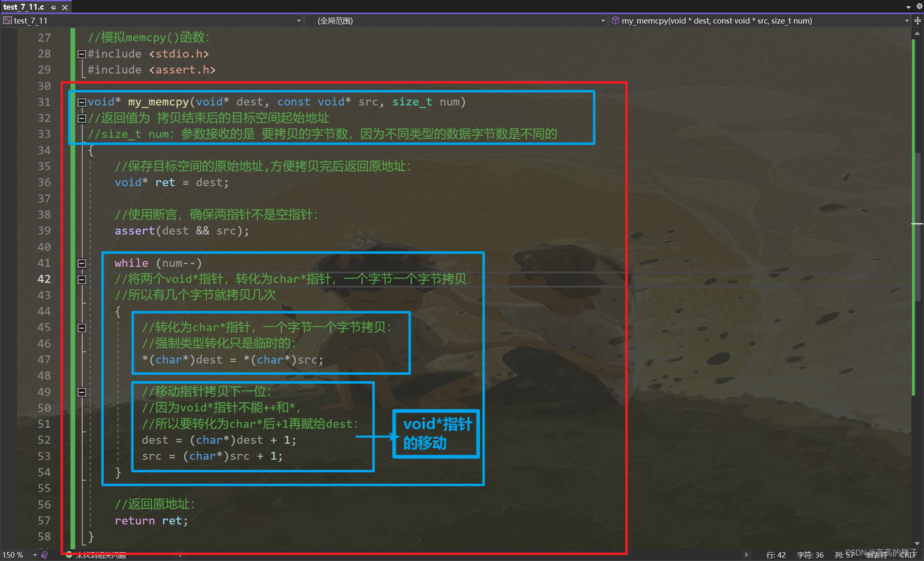Collapse the #include block at line 28
Image resolution: width=924 pixels, height=561 pixels.
(82, 54)
